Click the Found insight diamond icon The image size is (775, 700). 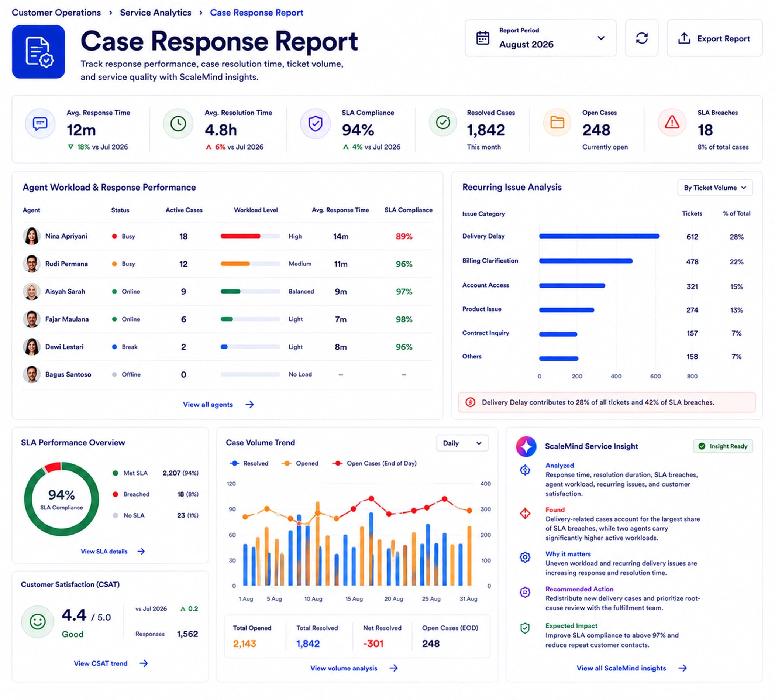coord(525,513)
